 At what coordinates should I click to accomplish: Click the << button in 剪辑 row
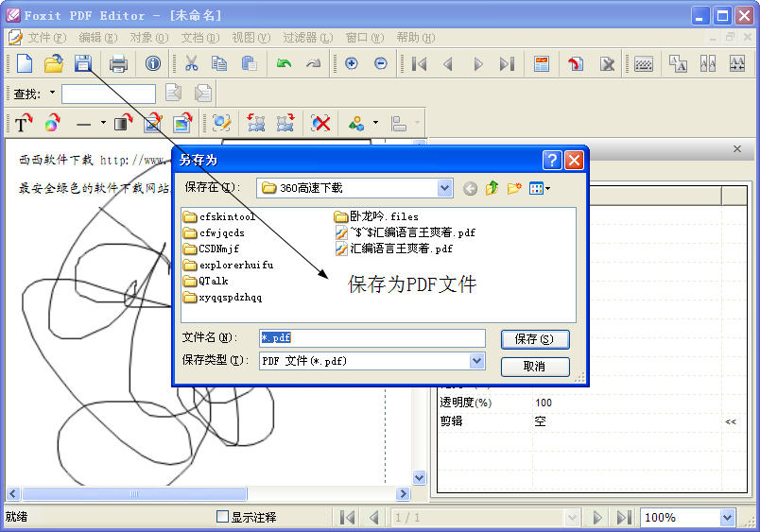[731, 421]
